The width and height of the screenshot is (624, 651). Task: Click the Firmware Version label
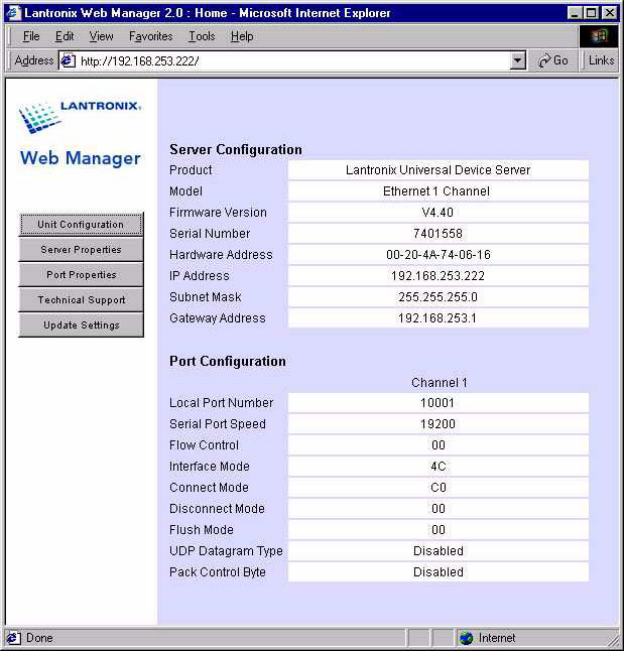218,213
